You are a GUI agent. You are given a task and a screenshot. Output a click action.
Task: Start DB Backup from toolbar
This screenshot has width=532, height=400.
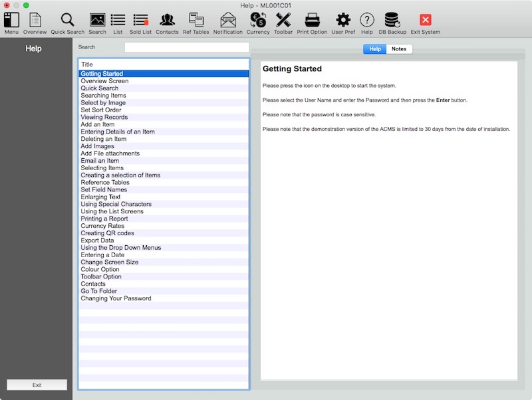(x=392, y=20)
